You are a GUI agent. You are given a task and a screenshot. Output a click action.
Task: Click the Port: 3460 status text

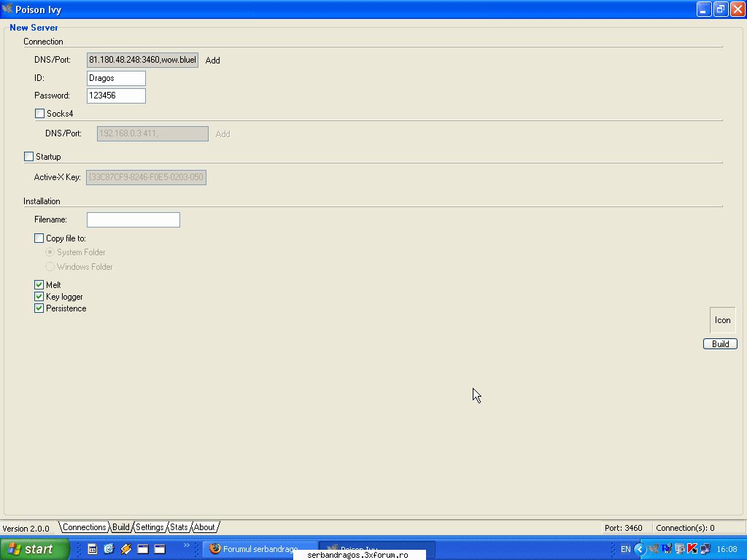pyautogui.click(x=623, y=528)
